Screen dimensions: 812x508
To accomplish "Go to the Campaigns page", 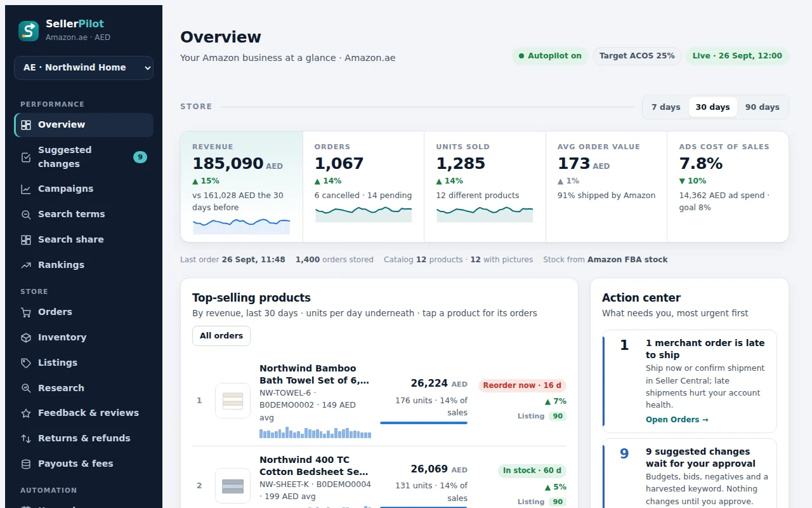I will coord(84,189).
